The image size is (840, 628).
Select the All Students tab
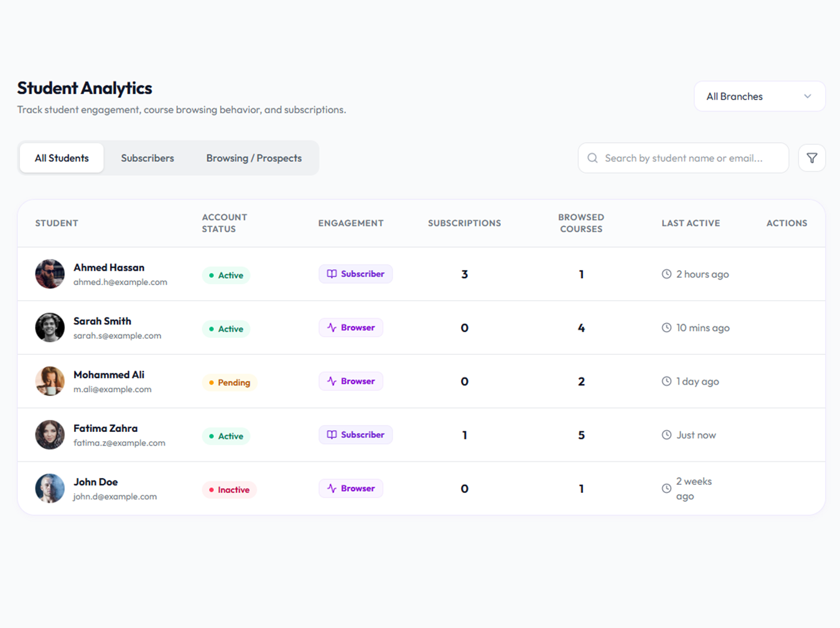click(x=62, y=158)
